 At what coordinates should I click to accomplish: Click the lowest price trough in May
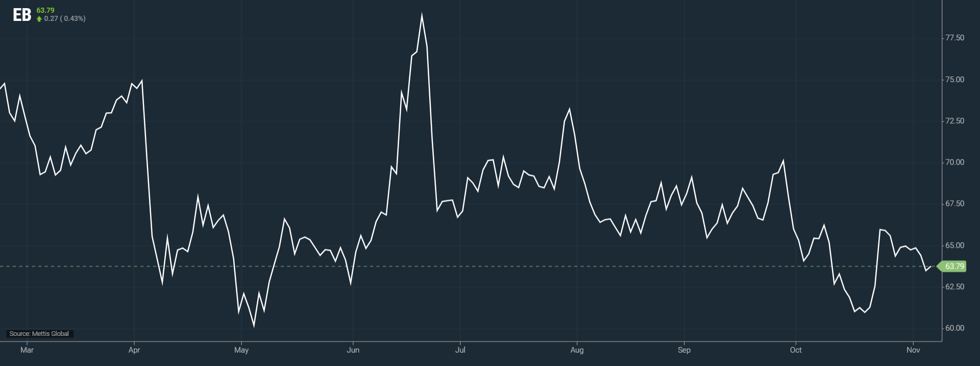click(x=254, y=325)
